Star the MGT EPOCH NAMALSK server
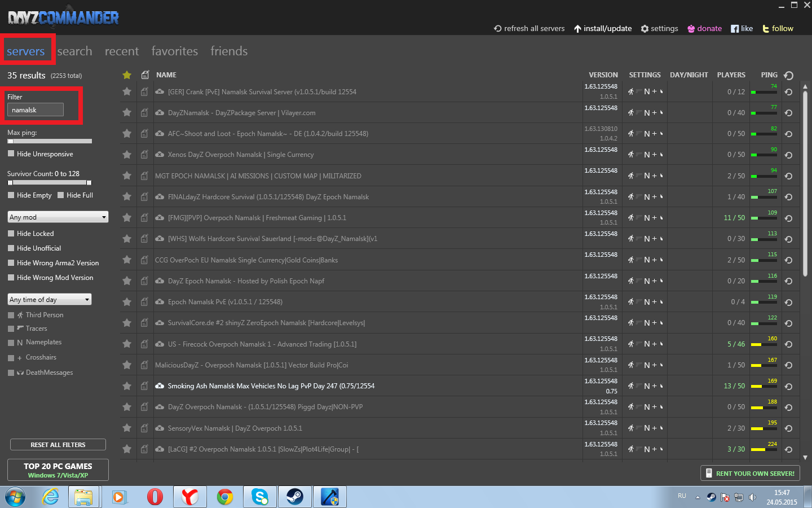812x508 pixels. (x=127, y=176)
